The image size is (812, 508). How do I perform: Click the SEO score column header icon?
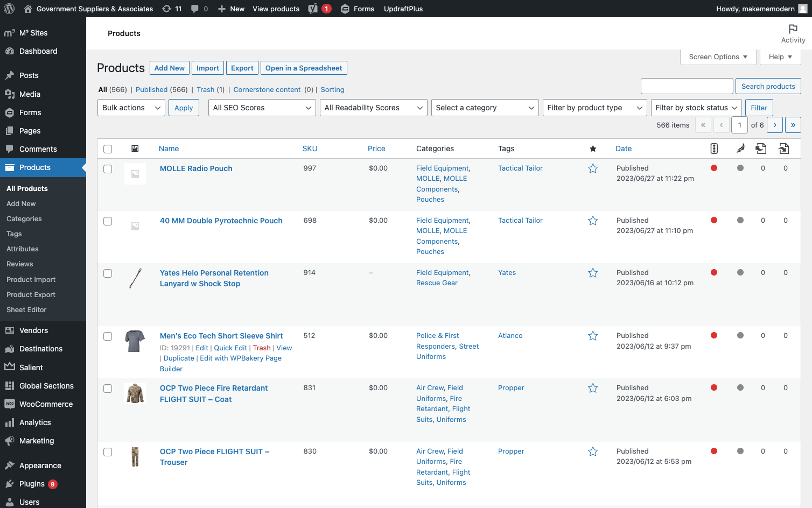point(714,149)
